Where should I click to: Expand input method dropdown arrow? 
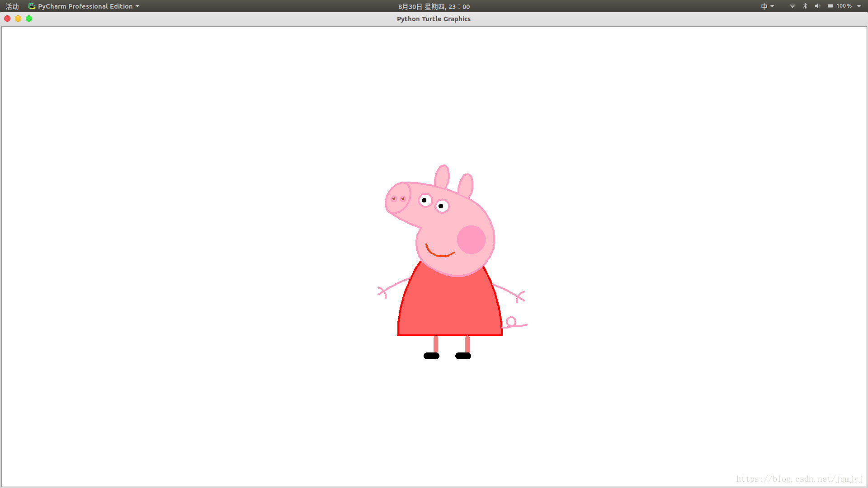[x=772, y=6]
